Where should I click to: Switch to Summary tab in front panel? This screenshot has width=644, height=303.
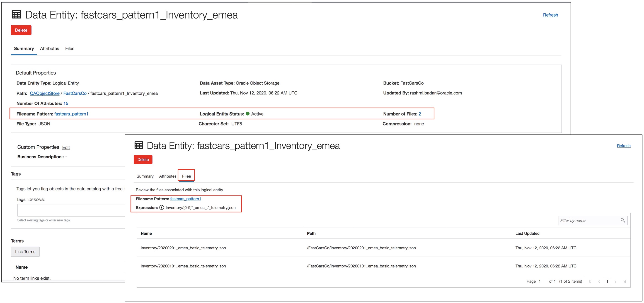145,176
